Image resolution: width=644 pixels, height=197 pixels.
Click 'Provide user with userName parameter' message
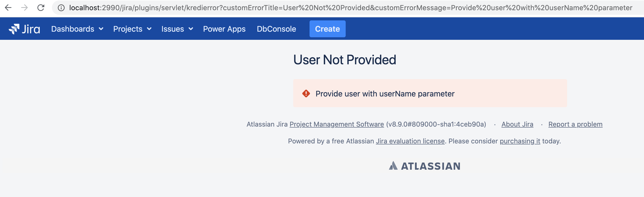[385, 94]
